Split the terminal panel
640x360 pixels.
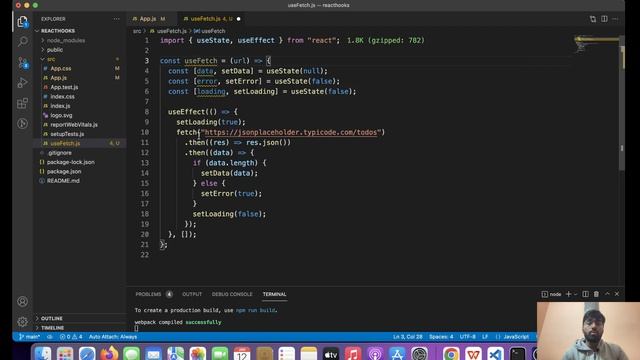585,294
